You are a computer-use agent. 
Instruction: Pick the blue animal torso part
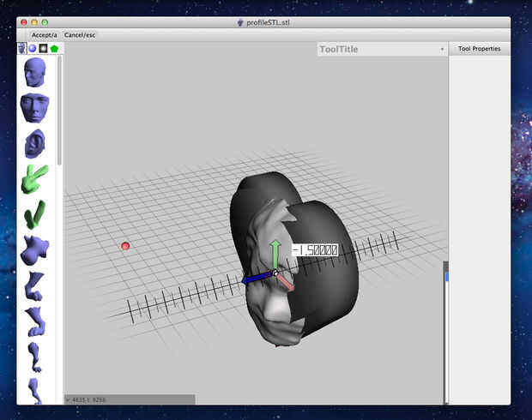pos(34,250)
